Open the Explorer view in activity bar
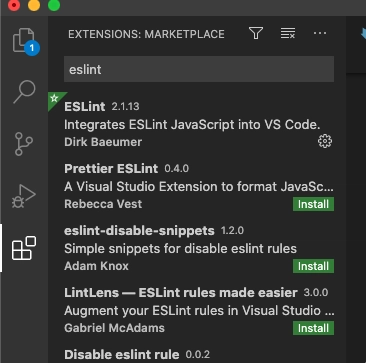Viewport: 366px width, 363px height. coord(24,40)
